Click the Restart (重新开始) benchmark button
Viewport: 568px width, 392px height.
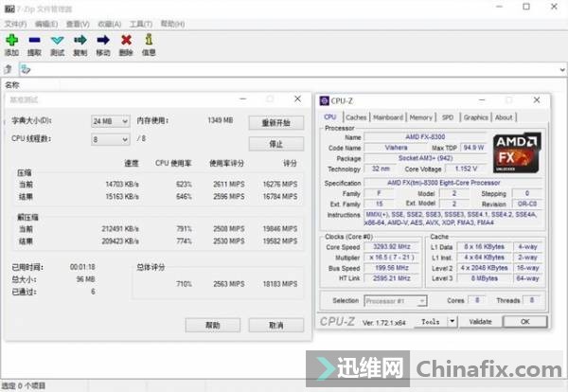(x=276, y=123)
